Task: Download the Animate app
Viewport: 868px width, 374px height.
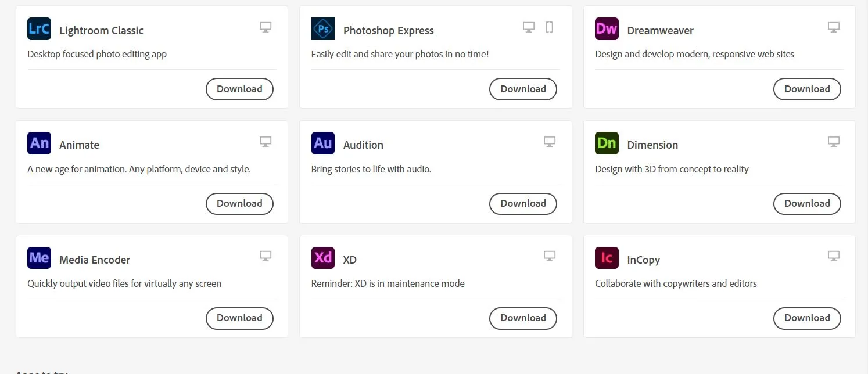Action: click(239, 203)
